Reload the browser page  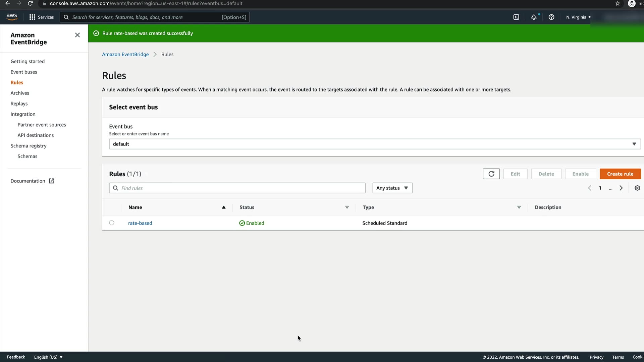tap(30, 3)
